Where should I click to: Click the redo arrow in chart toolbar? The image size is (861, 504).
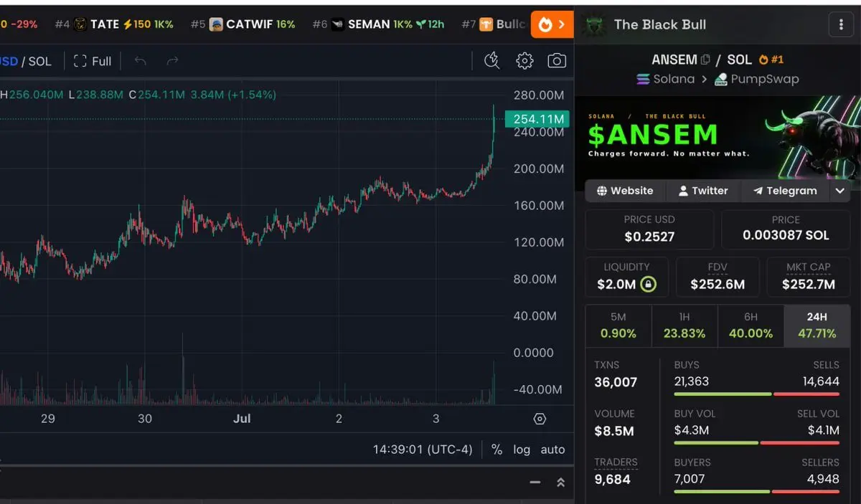[x=172, y=61]
